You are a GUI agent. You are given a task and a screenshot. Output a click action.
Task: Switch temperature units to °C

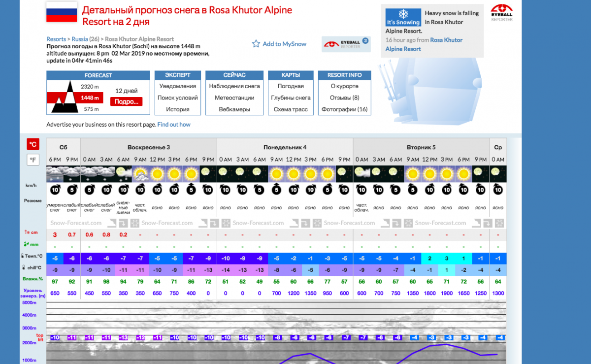click(x=33, y=144)
